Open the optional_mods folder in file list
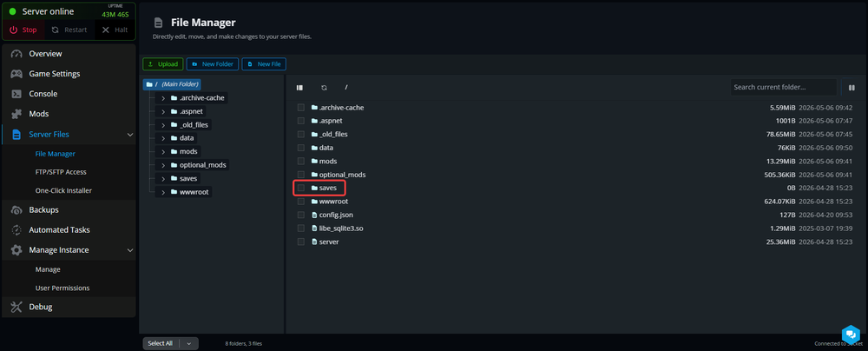 (342, 175)
